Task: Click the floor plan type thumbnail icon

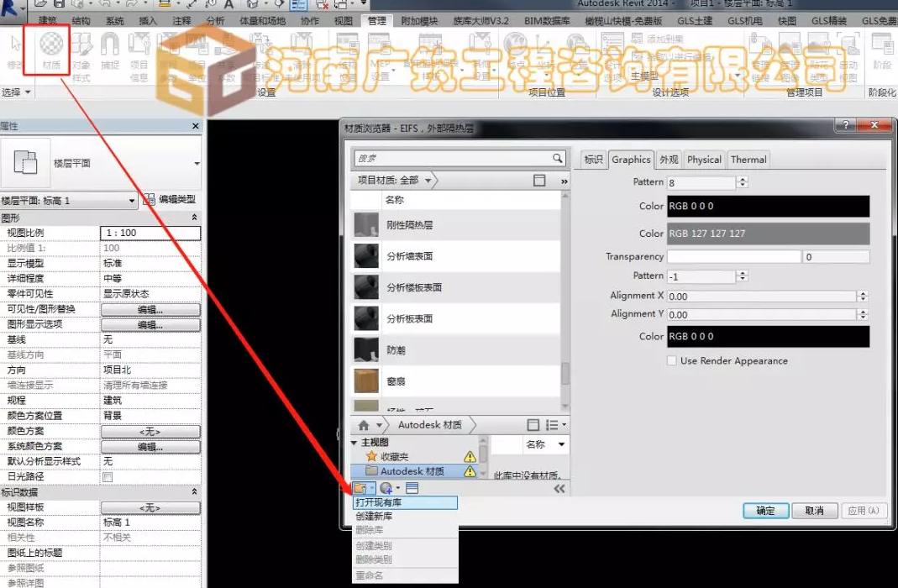Action: tap(25, 163)
